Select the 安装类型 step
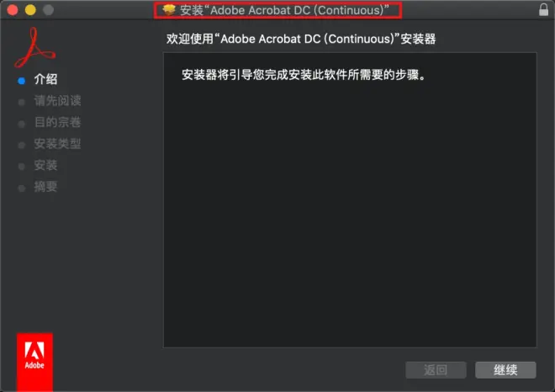Screen dimensions: 555x392 pos(58,144)
